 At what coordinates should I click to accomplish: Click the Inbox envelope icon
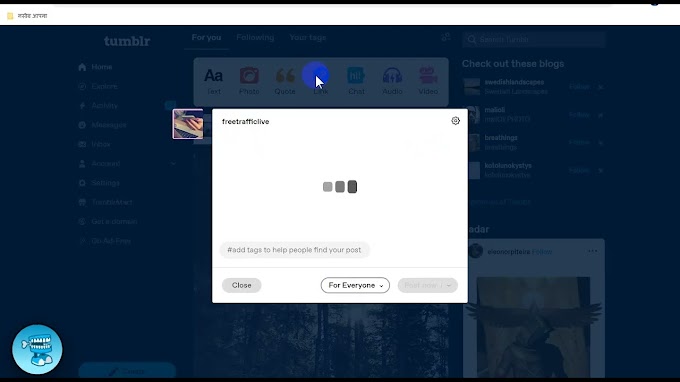click(x=82, y=144)
